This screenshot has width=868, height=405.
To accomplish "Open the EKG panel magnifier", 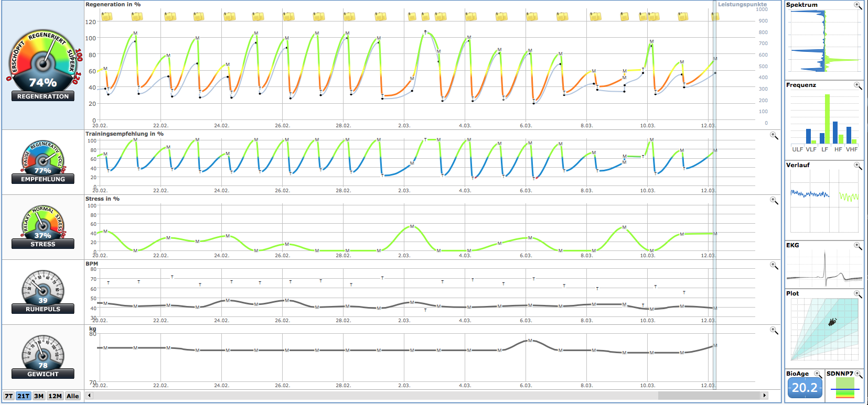I will [x=858, y=246].
